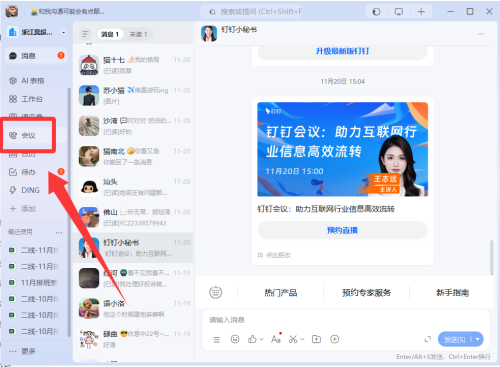Click the plus icon in the title bar
Screen dimensions: 500x367
coord(421,12)
